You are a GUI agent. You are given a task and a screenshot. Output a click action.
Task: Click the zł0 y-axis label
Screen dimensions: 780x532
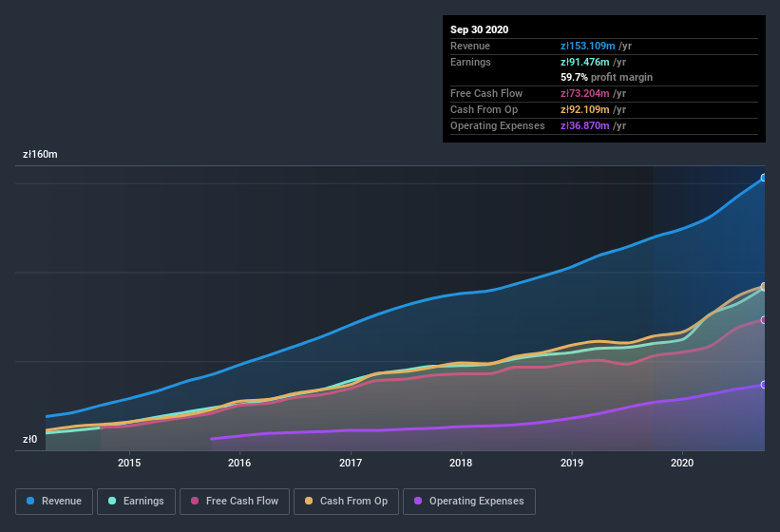[29, 439]
